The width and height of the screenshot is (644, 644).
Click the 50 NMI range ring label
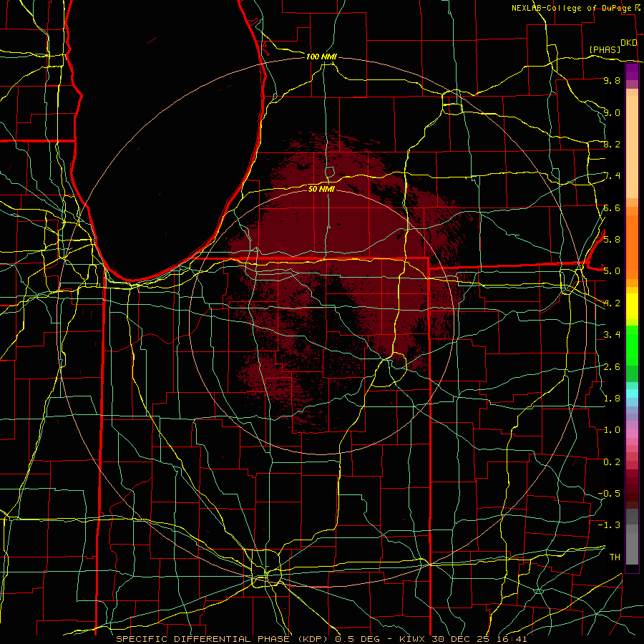(x=321, y=188)
